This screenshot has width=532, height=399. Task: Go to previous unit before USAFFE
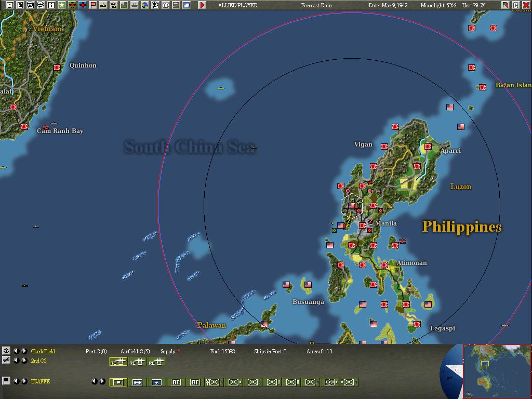[x=16, y=381]
